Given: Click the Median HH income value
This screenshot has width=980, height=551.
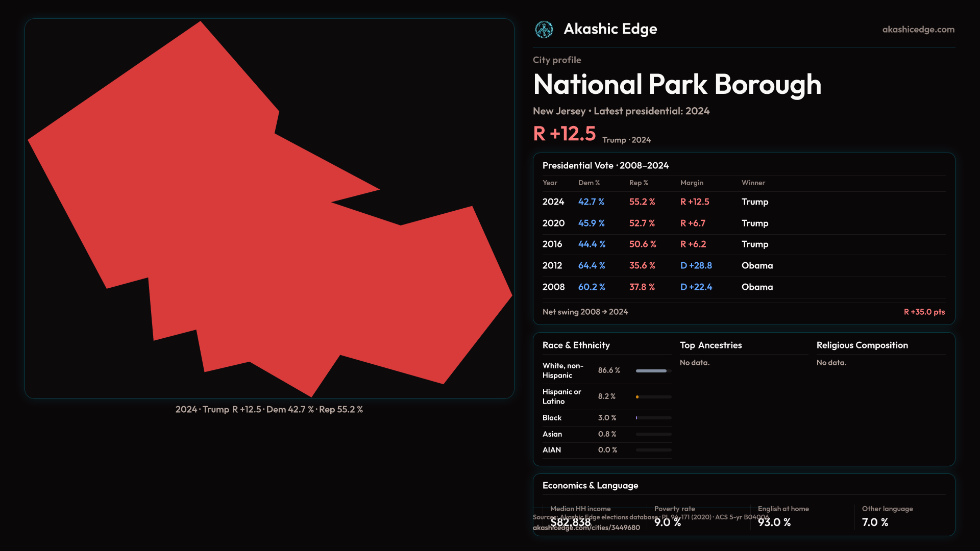Looking at the screenshot, I should click(570, 522).
